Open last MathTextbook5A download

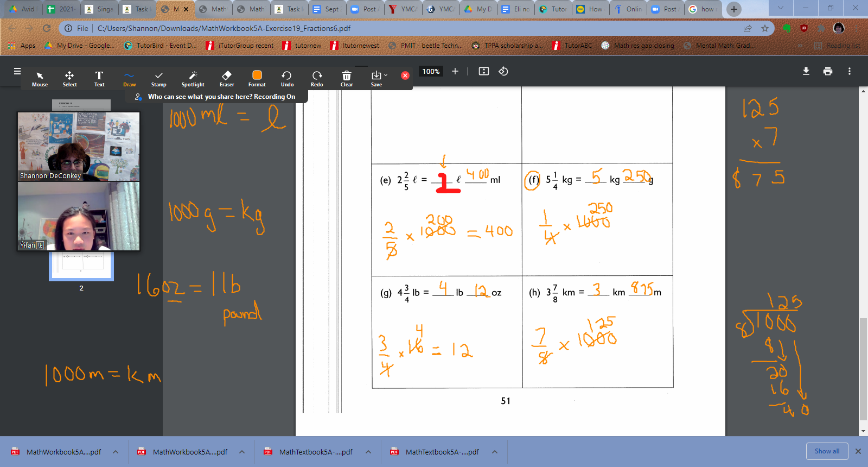(x=436, y=452)
